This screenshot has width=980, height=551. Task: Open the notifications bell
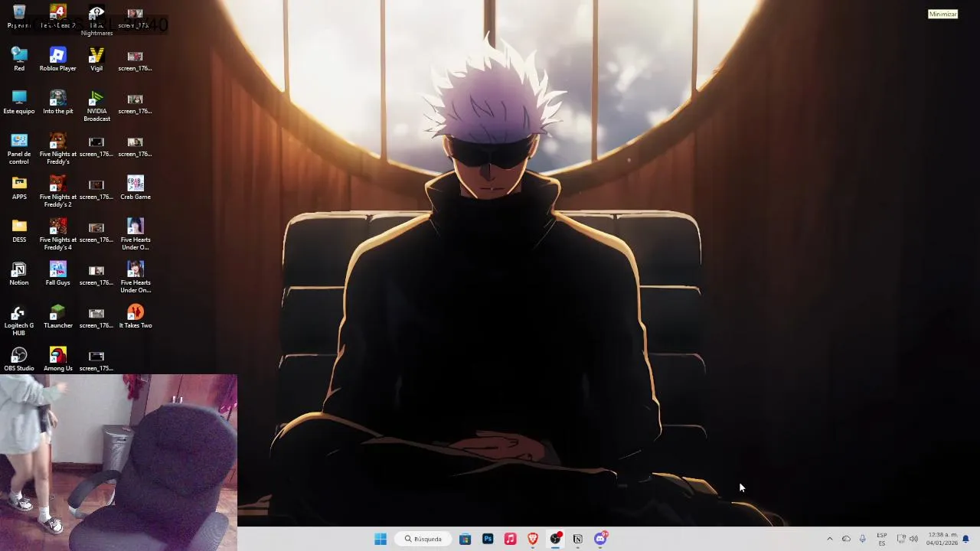965,539
